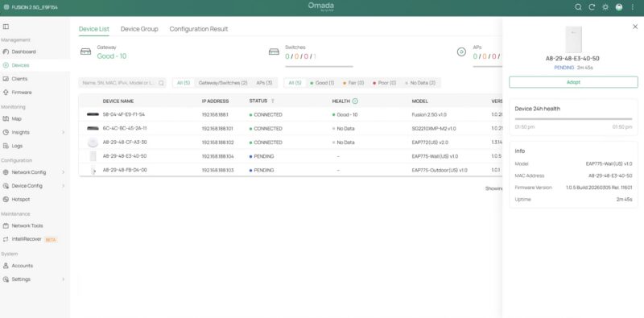
Task: Open the header more options icon
Action: point(632,7)
